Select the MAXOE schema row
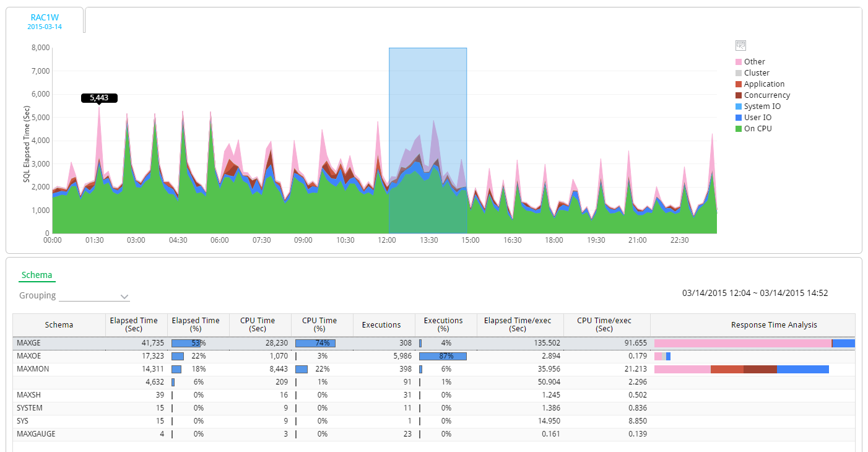This screenshot has height=452, width=868. pos(434,356)
